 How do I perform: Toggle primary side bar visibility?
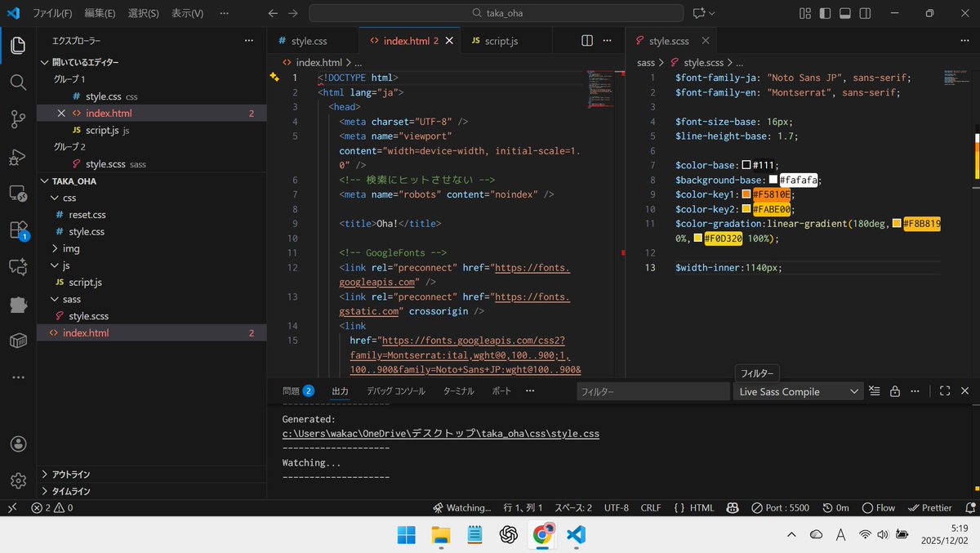tap(825, 13)
